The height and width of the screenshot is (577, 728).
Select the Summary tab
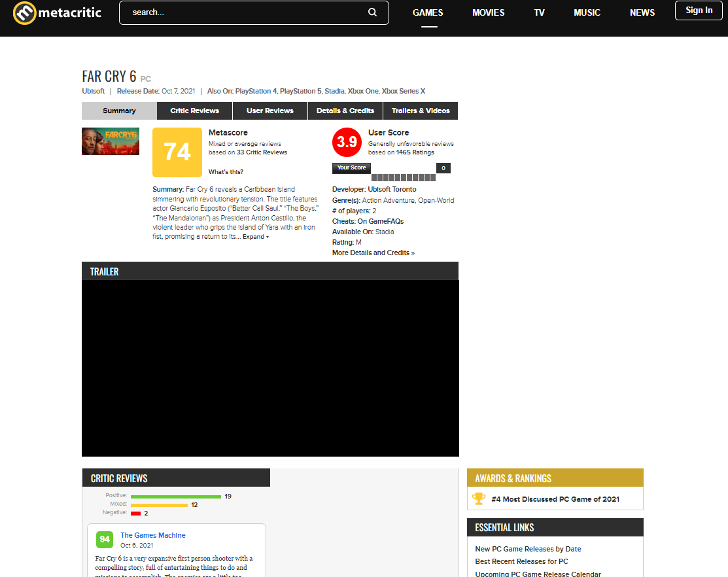tap(119, 111)
